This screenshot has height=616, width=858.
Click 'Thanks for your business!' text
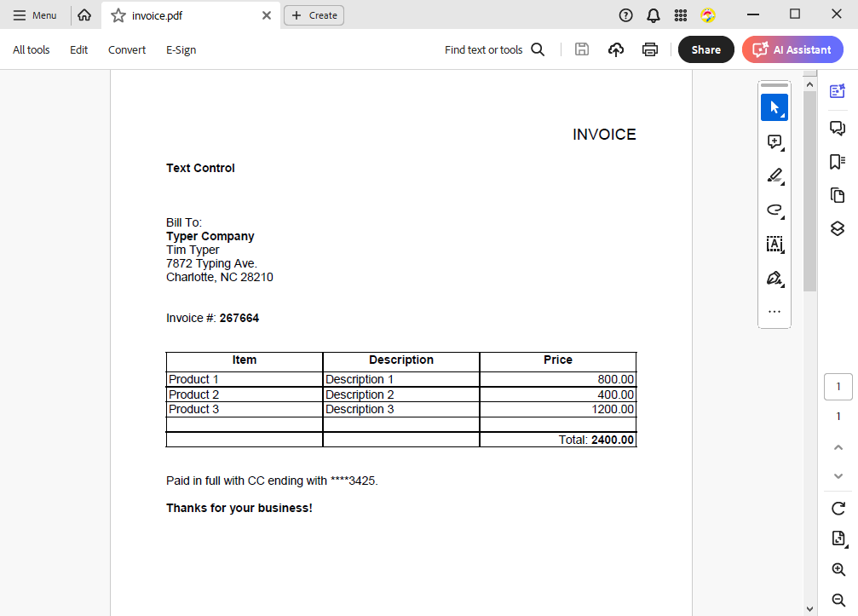pyautogui.click(x=239, y=509)
